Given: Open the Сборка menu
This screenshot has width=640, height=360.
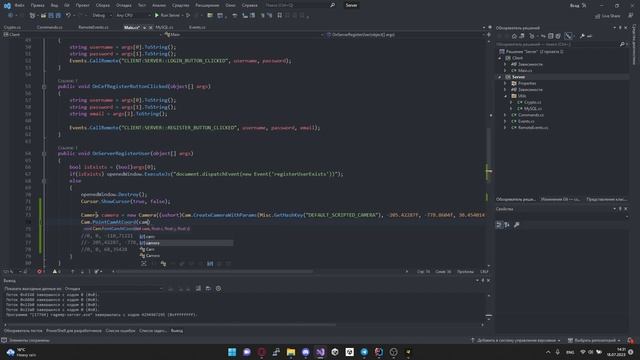Looking at the screenshot, I should 102,5.
